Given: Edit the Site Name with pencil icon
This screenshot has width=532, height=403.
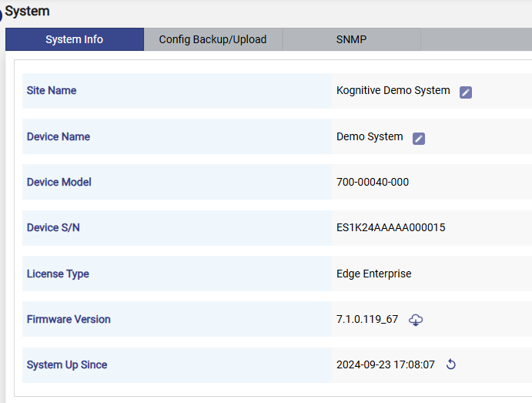Looking at the screenshot, I should [466, 92].
